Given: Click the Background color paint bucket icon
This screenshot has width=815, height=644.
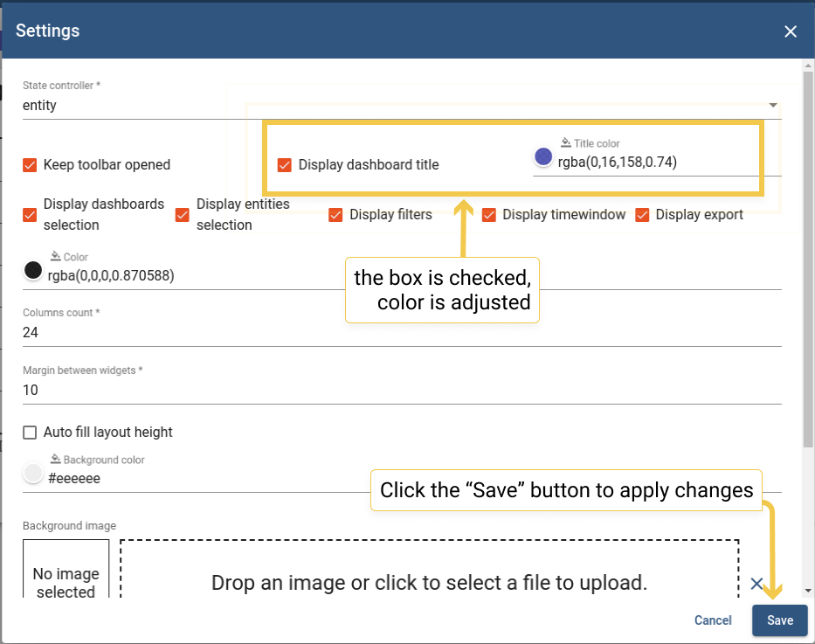Looking at the screenshot, I should 56,459.
